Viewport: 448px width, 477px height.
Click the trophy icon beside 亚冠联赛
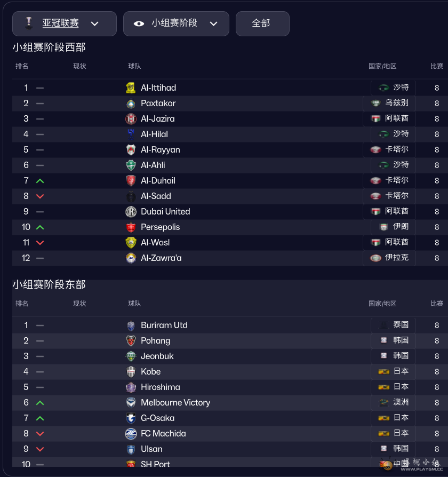28,23
